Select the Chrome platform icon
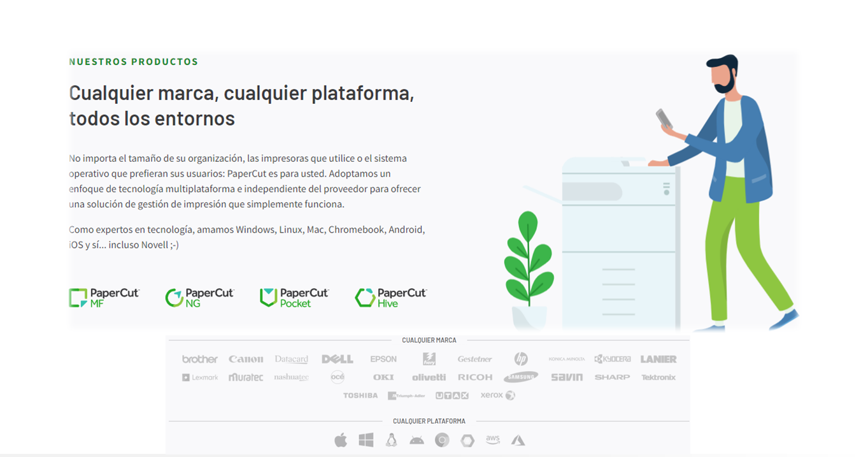868x457 pixels. (442, 440)
